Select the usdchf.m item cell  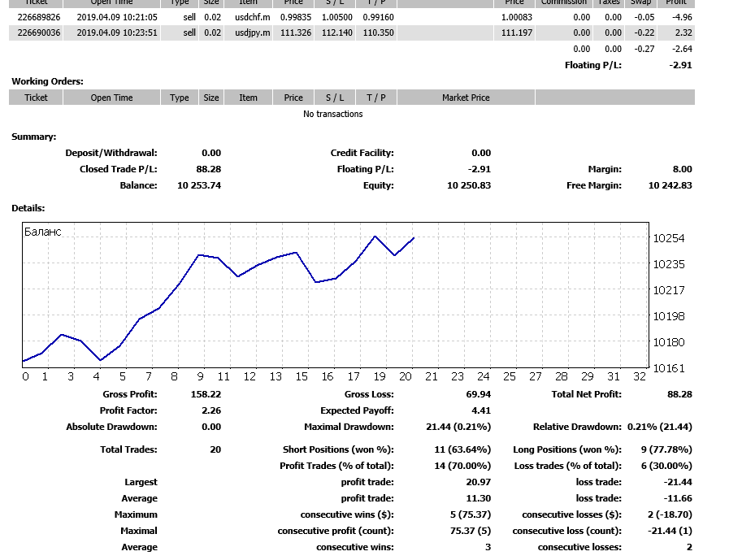(248, 17)
